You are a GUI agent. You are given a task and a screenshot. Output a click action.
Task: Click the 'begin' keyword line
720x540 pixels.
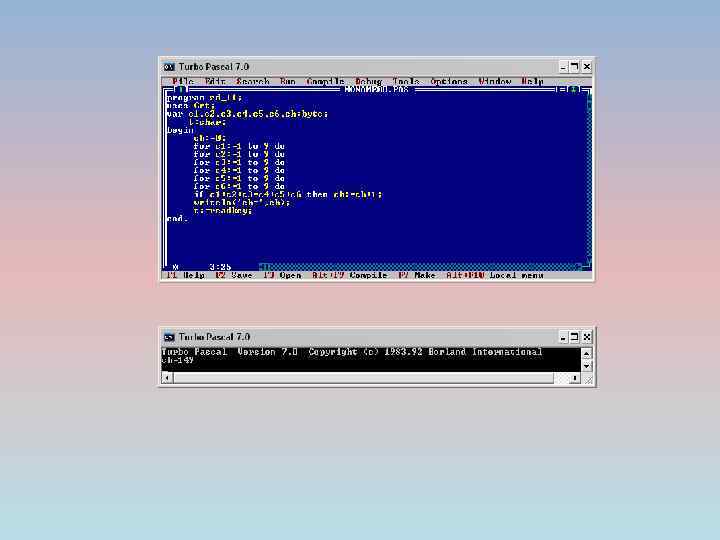pyautogui.click(x=180, y=130)
